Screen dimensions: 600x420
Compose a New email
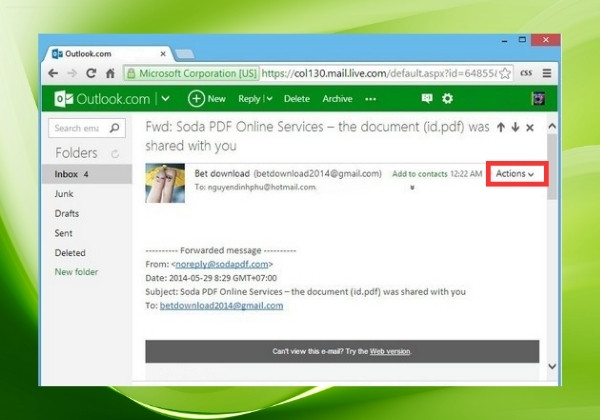[x=207, y=99]
